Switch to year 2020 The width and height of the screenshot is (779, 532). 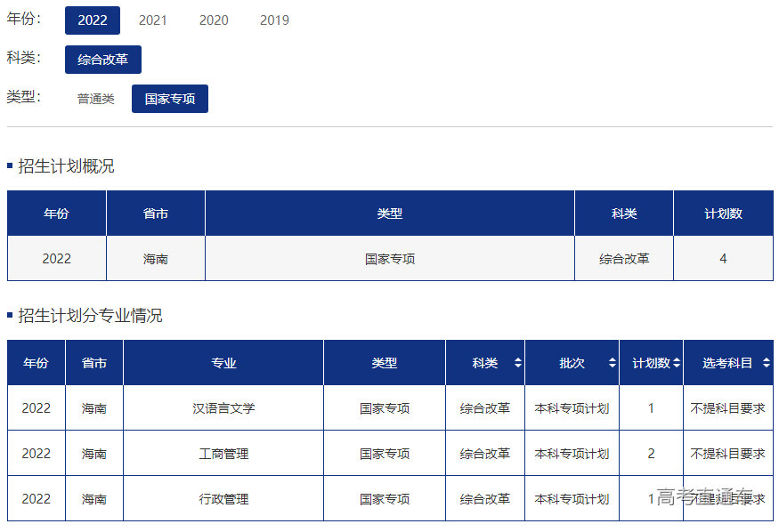(x=213, y=20)
